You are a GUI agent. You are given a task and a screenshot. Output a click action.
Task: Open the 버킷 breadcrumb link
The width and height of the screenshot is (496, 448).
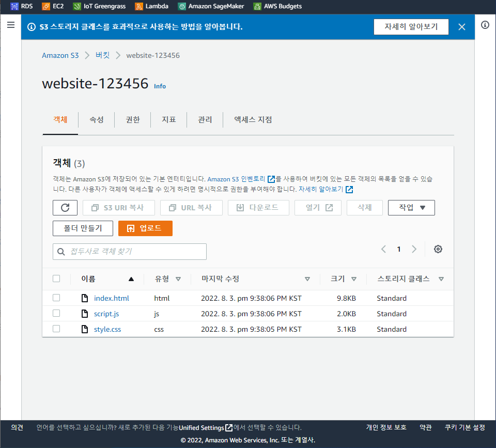pyautogui.click(x=102, y=55)
